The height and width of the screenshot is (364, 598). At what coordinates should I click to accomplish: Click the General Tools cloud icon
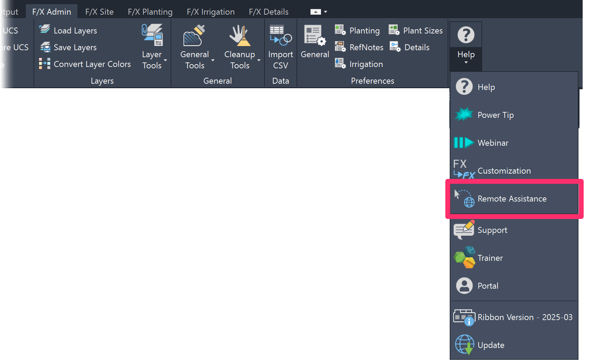pyautogui.click(x=195, y=35)
